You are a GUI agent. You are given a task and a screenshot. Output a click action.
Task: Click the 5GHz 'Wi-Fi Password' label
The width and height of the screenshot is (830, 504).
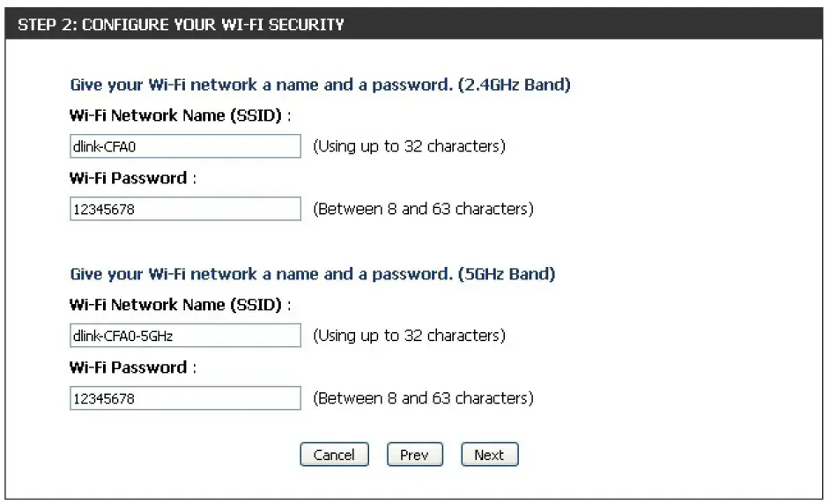131,368
